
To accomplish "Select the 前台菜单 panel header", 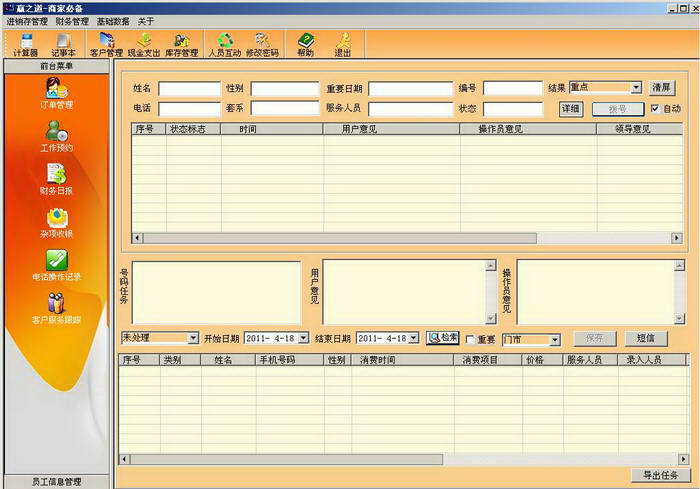I will click(x=56, y=66).
